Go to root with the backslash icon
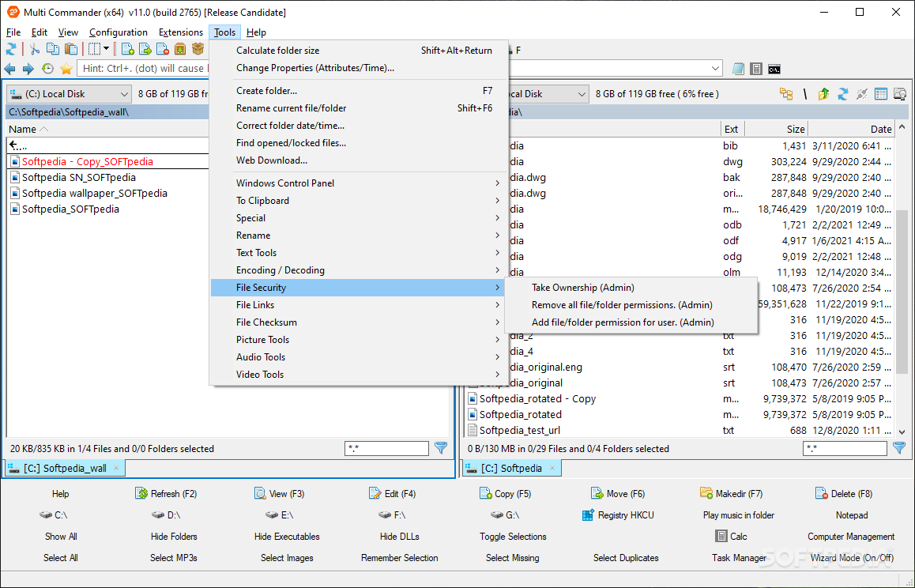The width and height of the screenshot is (915, 588). coord(804,94)
